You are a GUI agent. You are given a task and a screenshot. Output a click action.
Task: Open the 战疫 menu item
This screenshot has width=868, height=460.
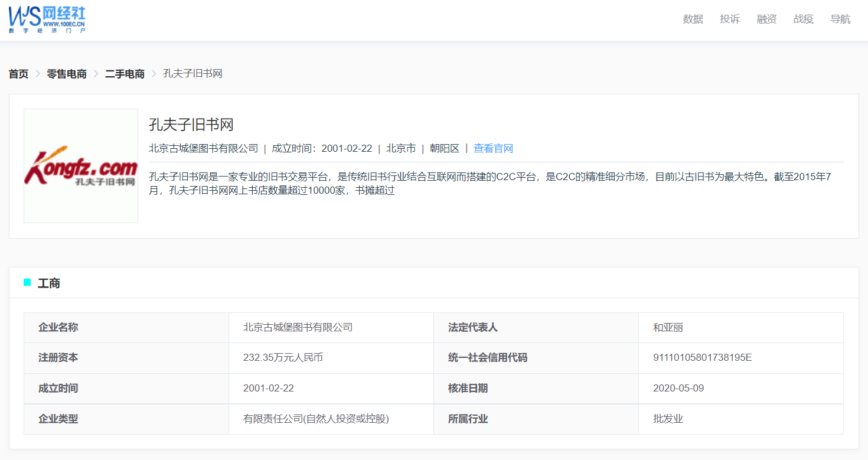click(804, 19)
